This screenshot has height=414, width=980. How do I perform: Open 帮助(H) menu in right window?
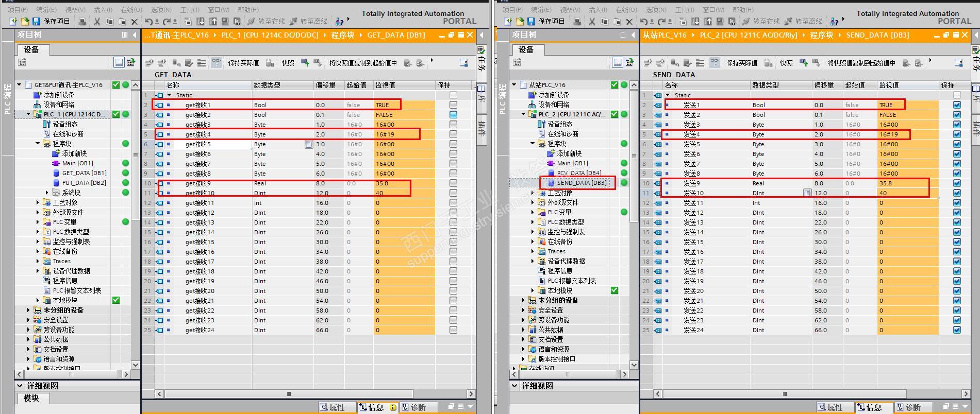tap(742, 10)
